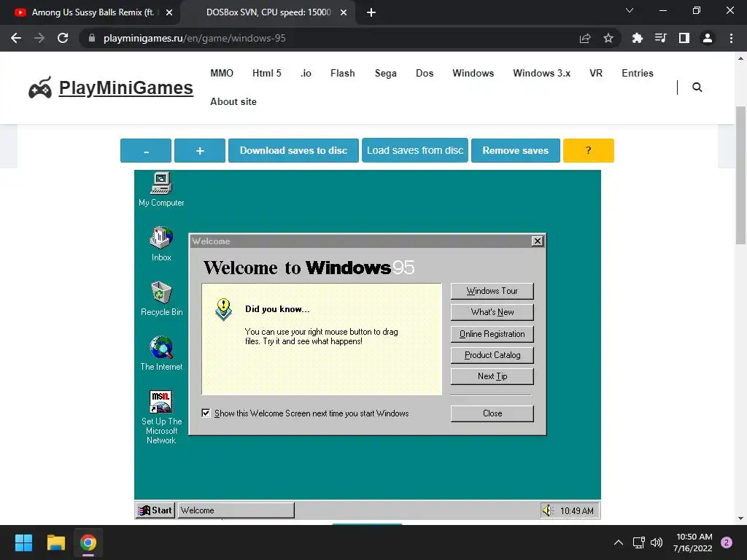Screen dimensions: 747x560
Task: Open the notification badge in the tray
Action: pyautogui.click(x=727, y=542)
